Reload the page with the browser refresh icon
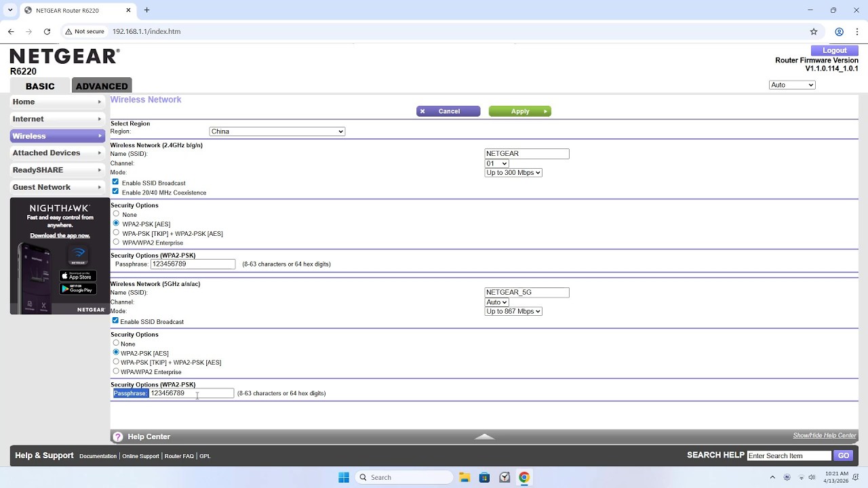Viewport: 868px width, 488px height. coord(47,31)
